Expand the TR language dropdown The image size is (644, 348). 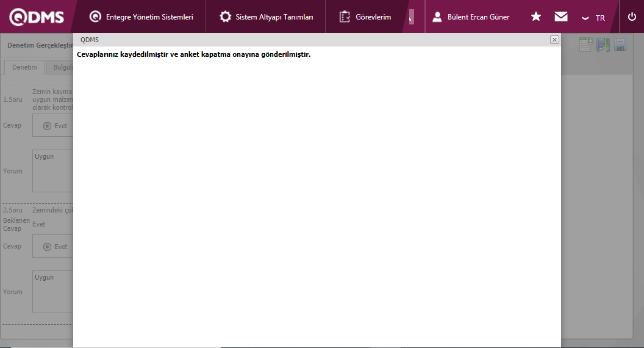click(593, 18)
